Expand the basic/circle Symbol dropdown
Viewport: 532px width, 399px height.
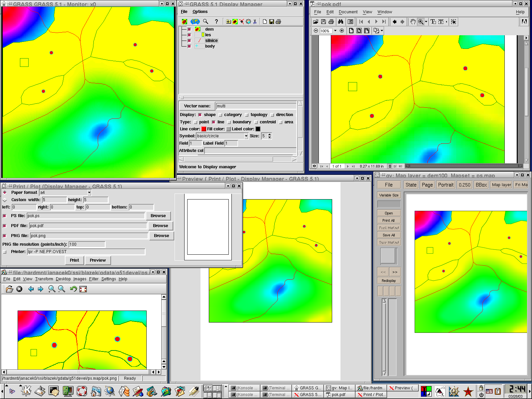(246, 136)
